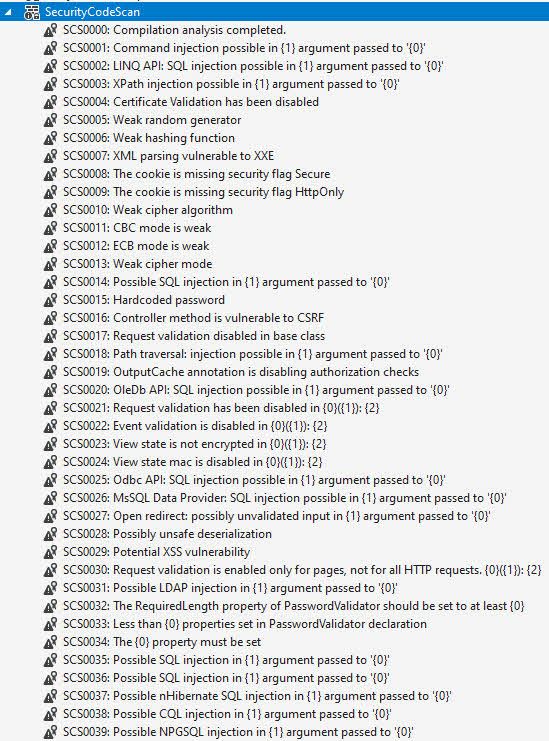This screenshot has height=741, width=549.
Task: Select SCS0016 Controller method vulnerable to CSRF
Action: [x=194, y=318]
